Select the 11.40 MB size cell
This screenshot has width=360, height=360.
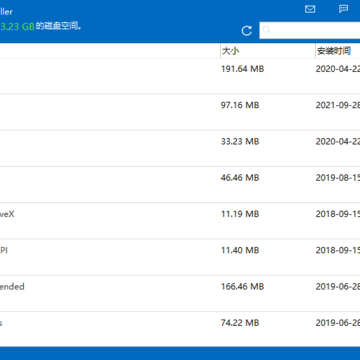(x=240, y=250)
